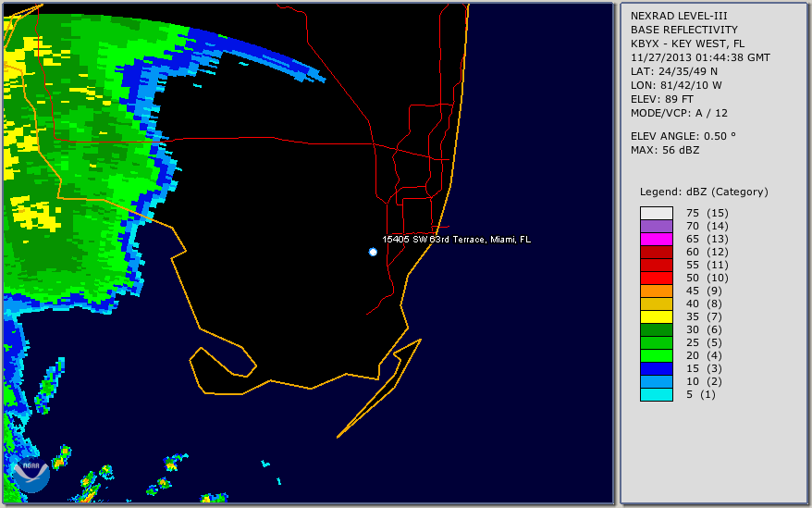Select the KBYX - KEY WEST, FL text
Screen dimensions: 812x508
[687, 43]
